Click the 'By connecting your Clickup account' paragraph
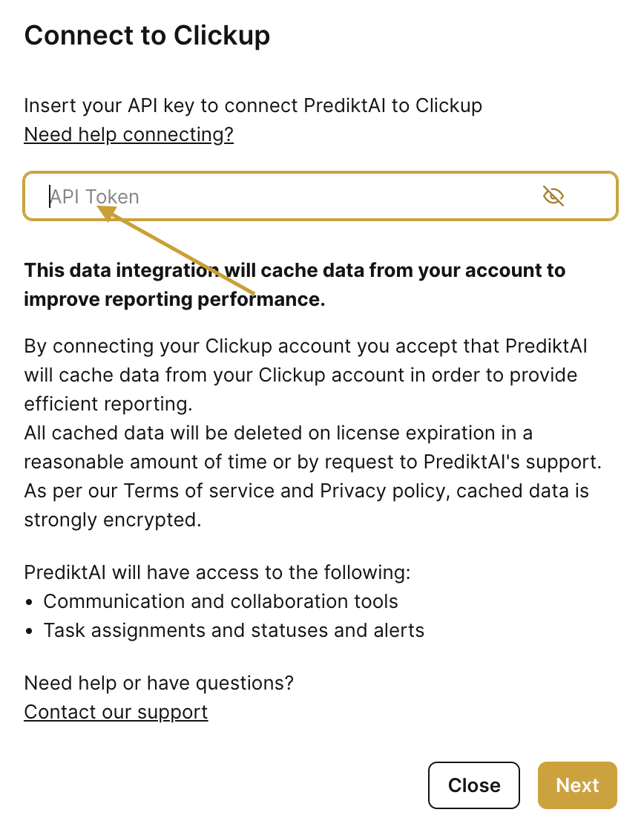This screenshot has width=644, height=821. coord(306,346)
